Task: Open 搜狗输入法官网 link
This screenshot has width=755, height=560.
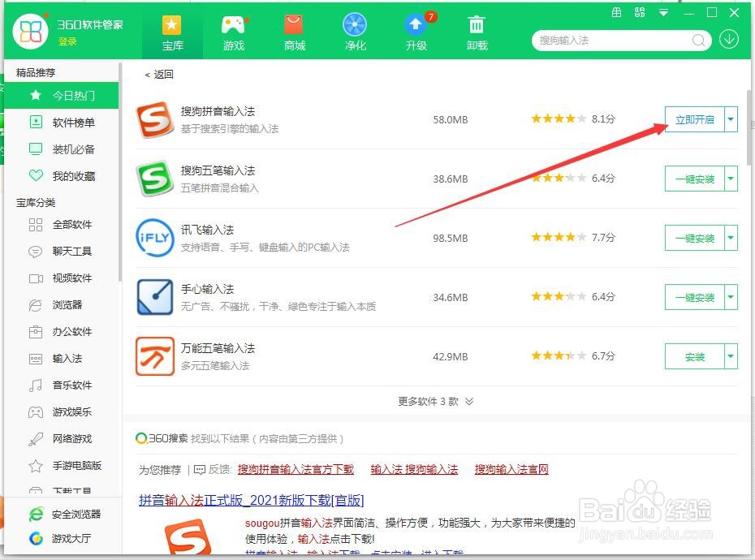Action: coord(511,469)
